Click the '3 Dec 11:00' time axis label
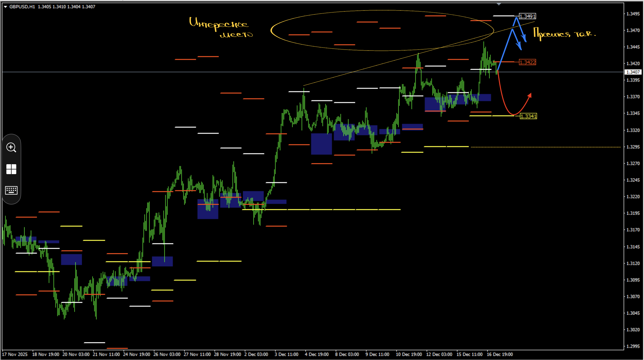644x360 pixels. click(x=286, y=354)
